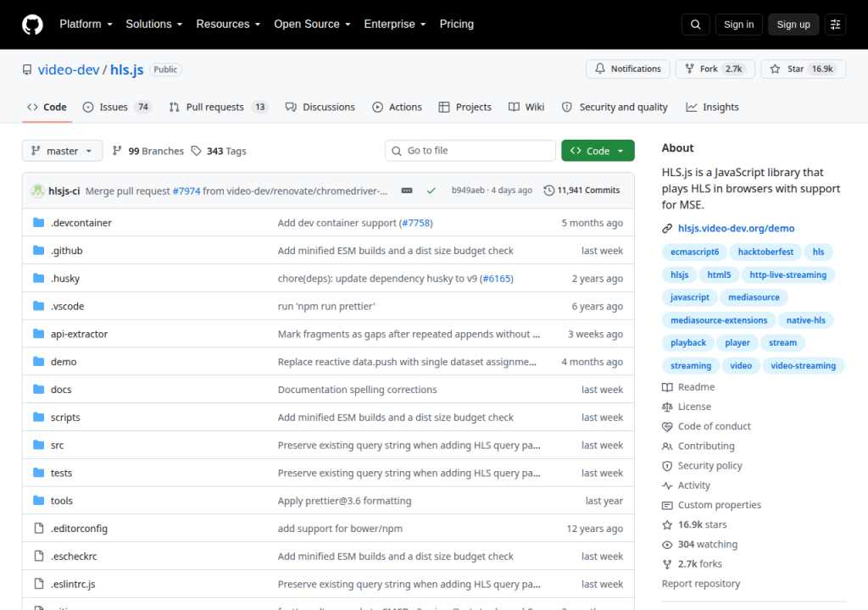Click the watching eye icon
The width and height of the screenshot is (868, 610).
[x=667, y=545]
